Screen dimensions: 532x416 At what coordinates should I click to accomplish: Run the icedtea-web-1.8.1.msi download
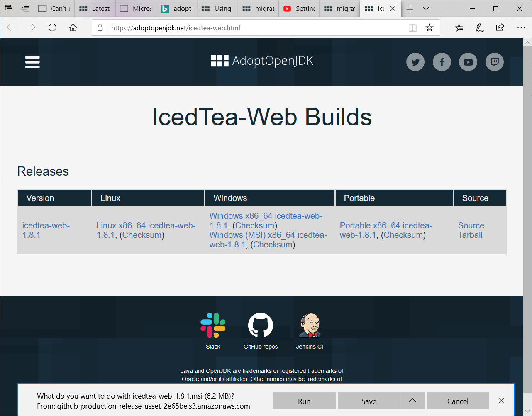pos(304,401)
